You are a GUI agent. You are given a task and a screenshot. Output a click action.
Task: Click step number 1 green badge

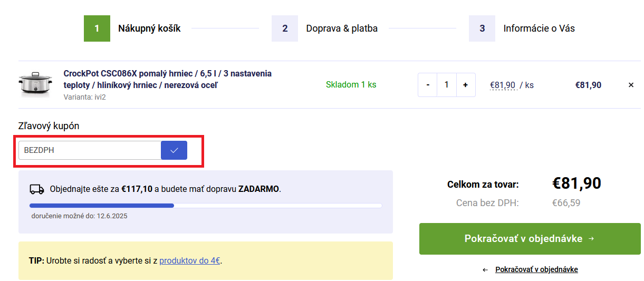coord(97,28)
